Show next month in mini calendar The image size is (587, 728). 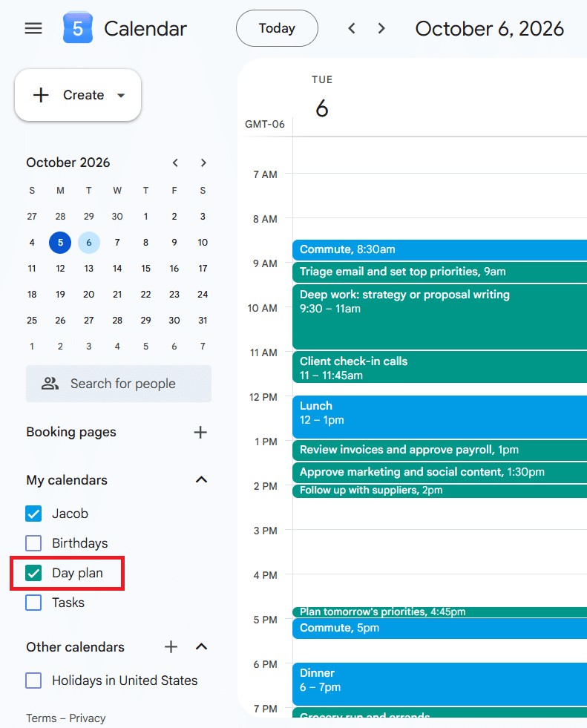tap(203, 163)
